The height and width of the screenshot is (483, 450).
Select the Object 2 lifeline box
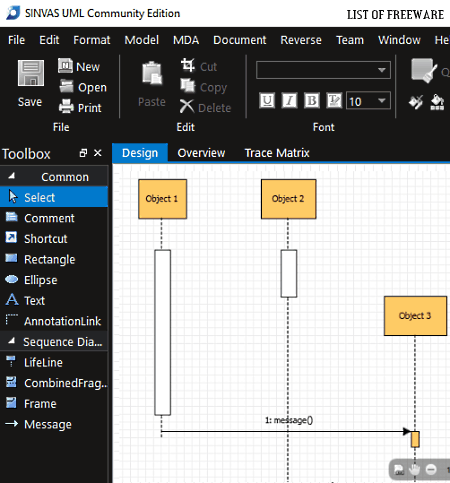[288, 199]
